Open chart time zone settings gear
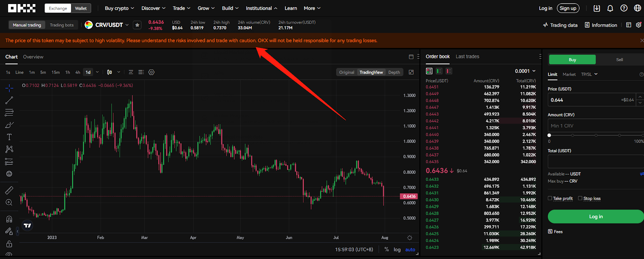644x259 pixels. click(x=410, y=238)
